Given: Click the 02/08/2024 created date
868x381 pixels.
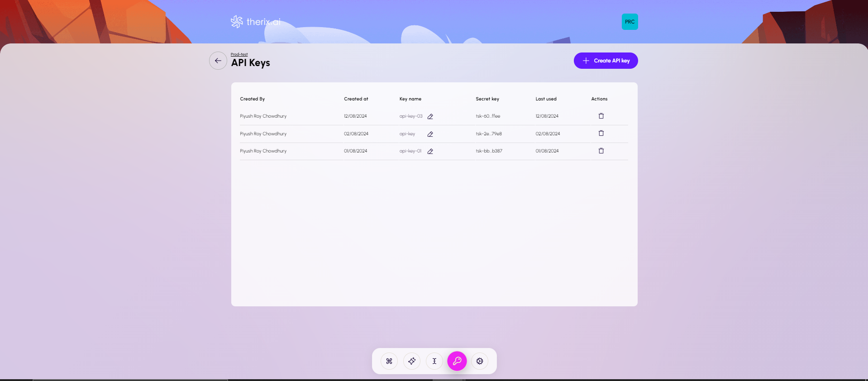Looking at the screenshot, I should [x=356, y=134].
